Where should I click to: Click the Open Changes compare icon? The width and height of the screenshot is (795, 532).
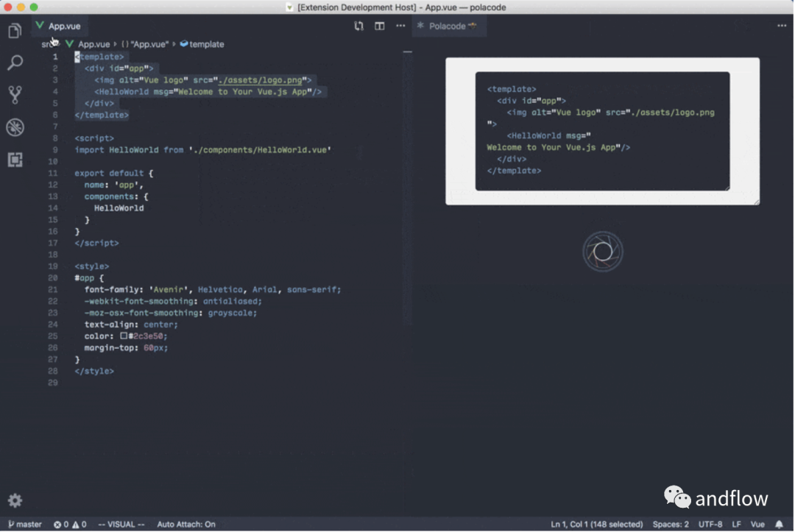[359, 26]
